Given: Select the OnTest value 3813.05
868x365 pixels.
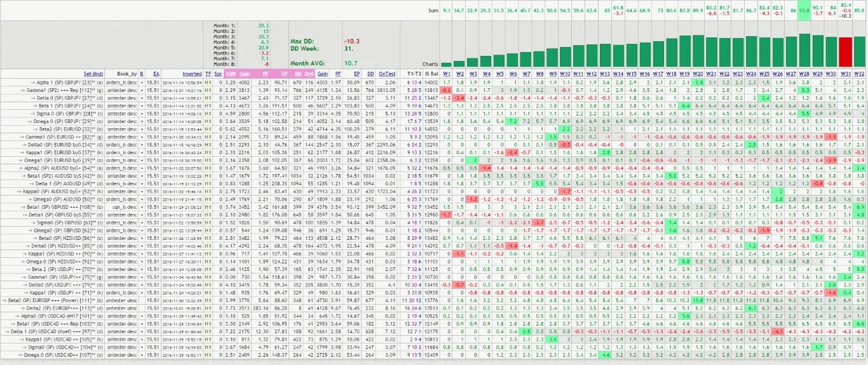Looking at the screenshot, I should 387,90.
